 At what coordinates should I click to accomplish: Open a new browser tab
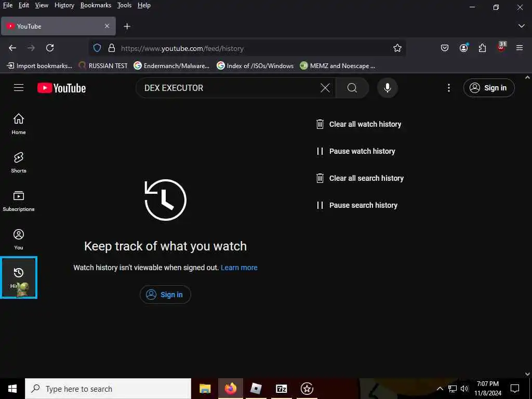click(x=127, y=26)
